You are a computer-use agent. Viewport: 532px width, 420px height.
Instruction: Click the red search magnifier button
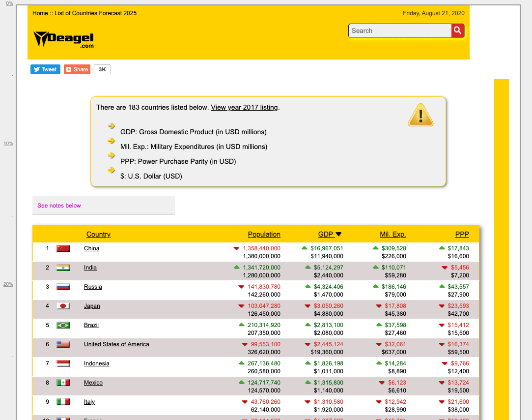[458, 30]
